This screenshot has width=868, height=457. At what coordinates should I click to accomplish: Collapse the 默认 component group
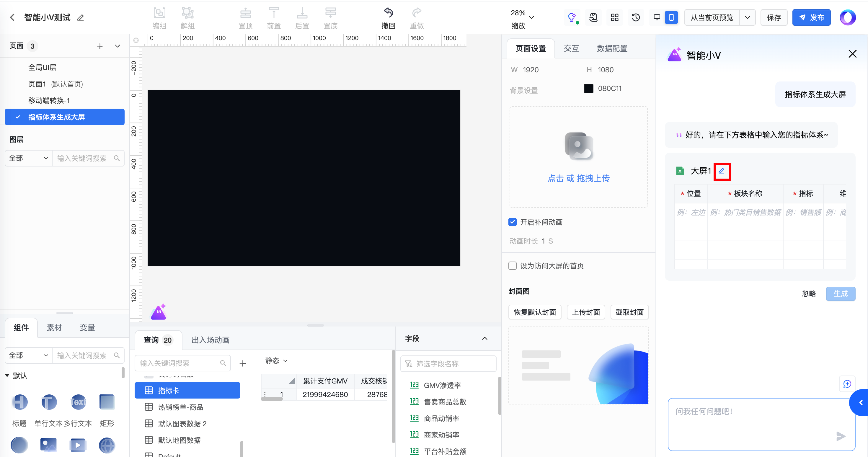[7, 376]
